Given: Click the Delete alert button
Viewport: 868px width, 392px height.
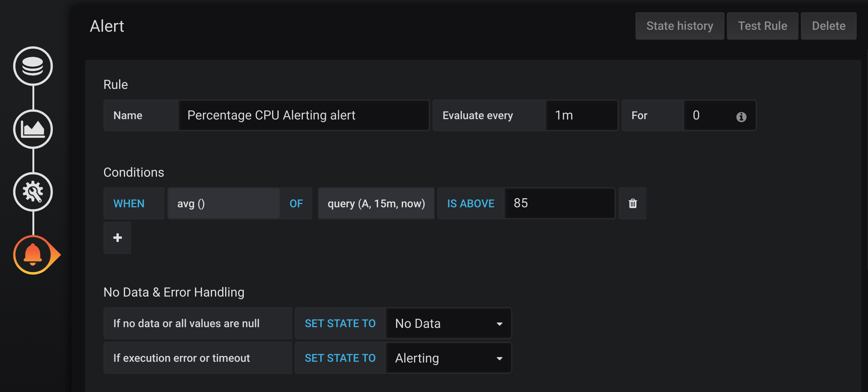Looking at the screenshot, I should coord(829,26).
